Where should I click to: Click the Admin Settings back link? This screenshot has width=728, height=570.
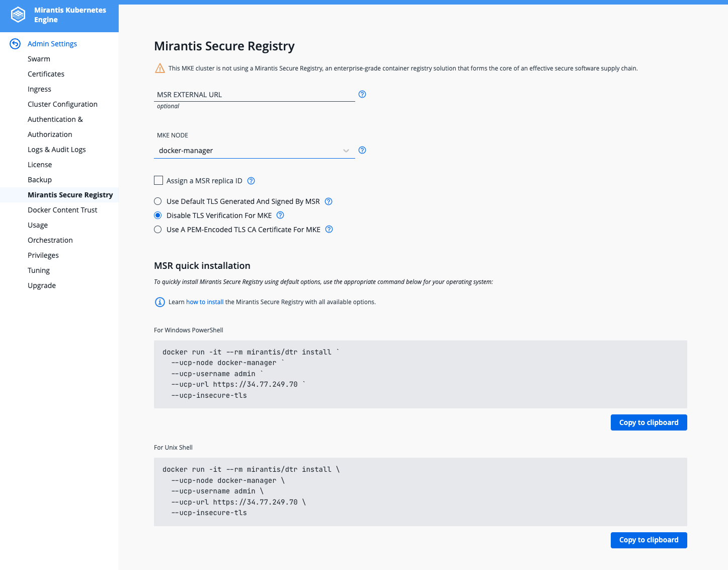click(x=52, y=44)
